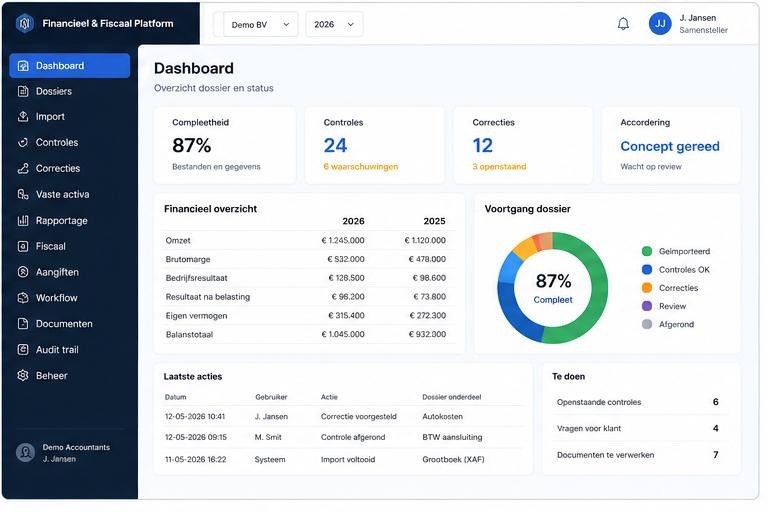This screenshot has height=512, width=768.
Task: Open the Vragen voor klant to-do row
Action: 640,428
